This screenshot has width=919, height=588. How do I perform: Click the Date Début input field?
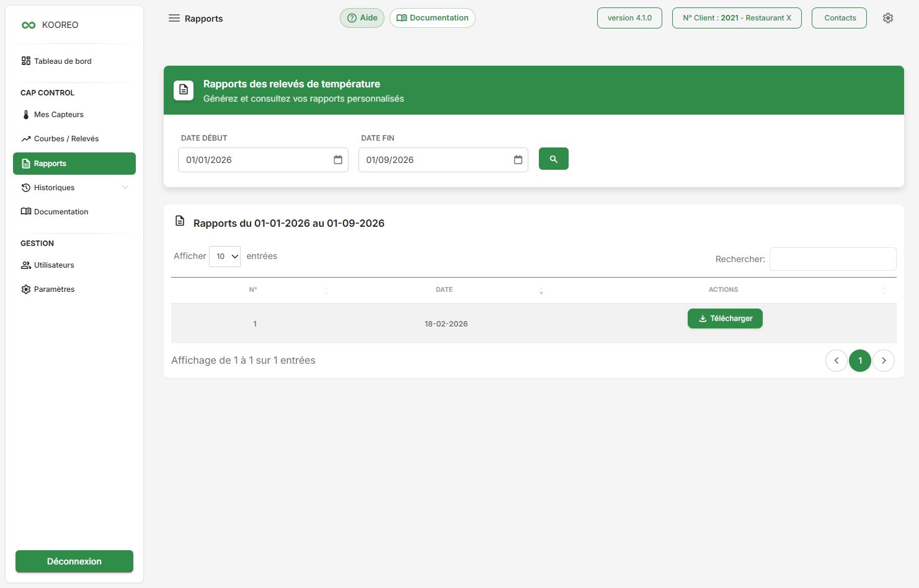[x=263, y=160]
